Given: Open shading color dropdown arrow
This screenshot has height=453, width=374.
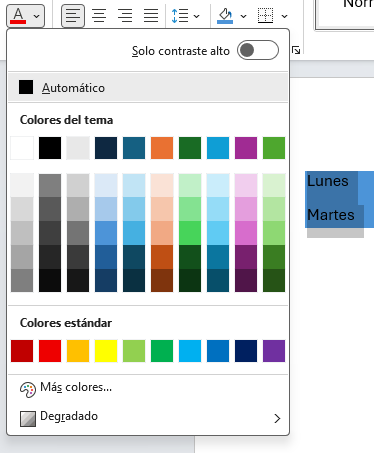Looking at the screenshot, I should coord(244,16).
